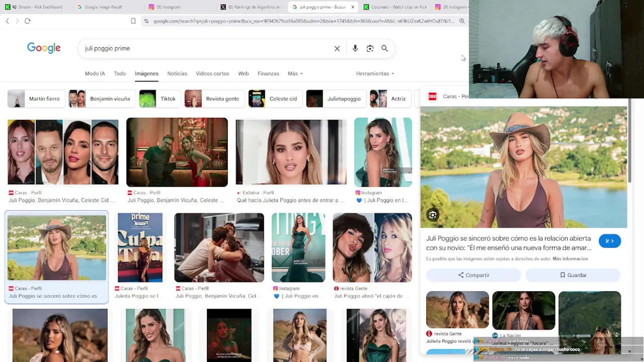Click into the search input field
The width and height of the screenshot is (644, 362).
[206, 49]
